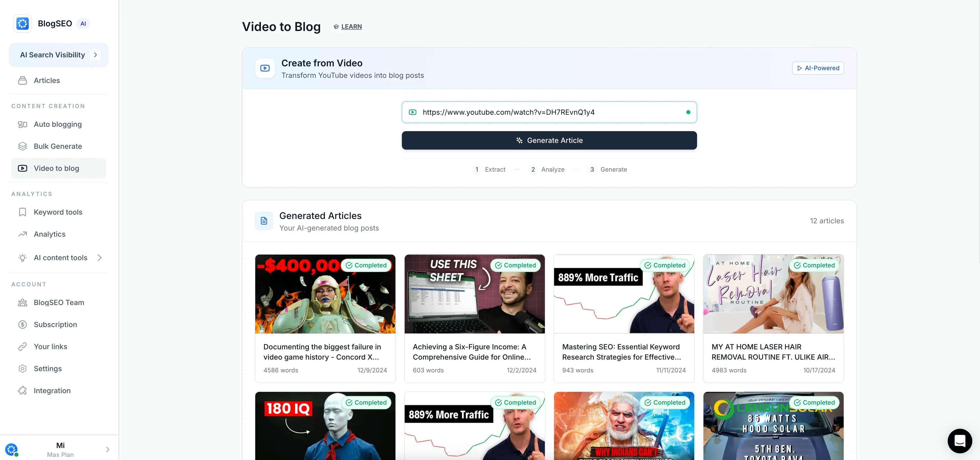Click the Keyword tools bookmark icon
Screen dimensions: 980x460
23,212
